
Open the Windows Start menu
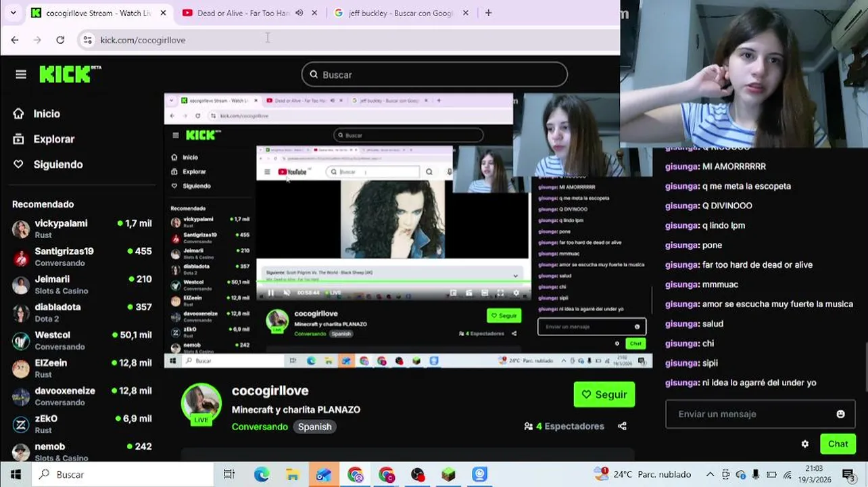tap(16, 475)
